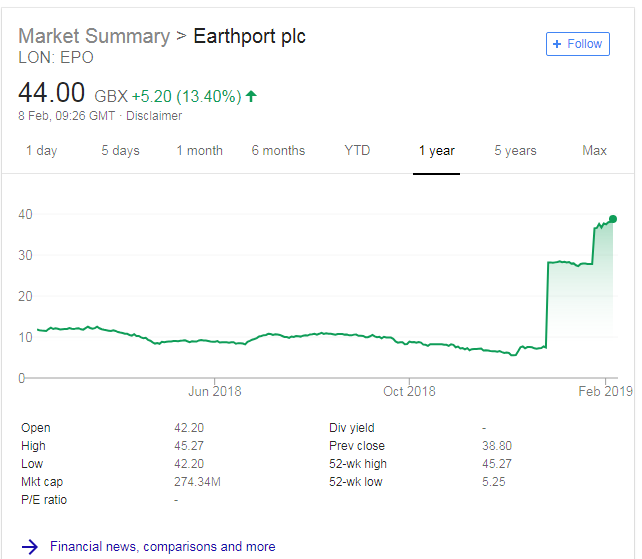The image size is (642, 559).
Task: Click the Earthport plc title
Action: (249, 36)
